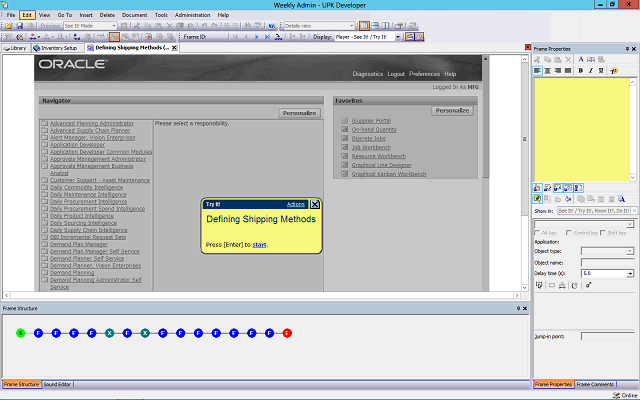Open the See It! Mode dropdown

point(90,26)
